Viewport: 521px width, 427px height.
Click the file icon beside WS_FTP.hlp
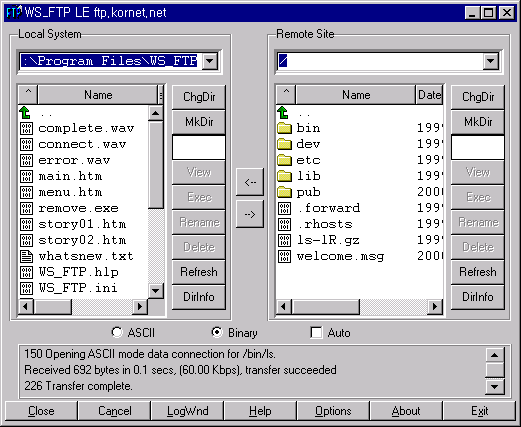26,272
